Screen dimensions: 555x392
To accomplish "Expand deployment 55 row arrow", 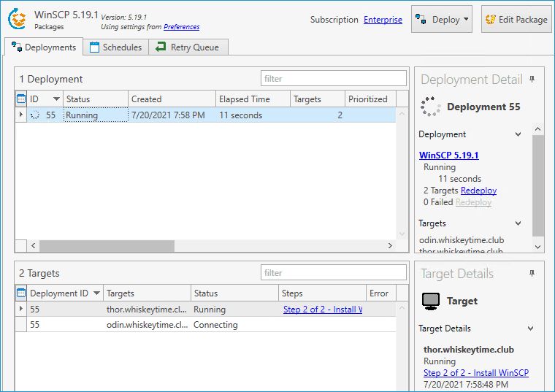I will pyautogui.click(x=21, y=115).
